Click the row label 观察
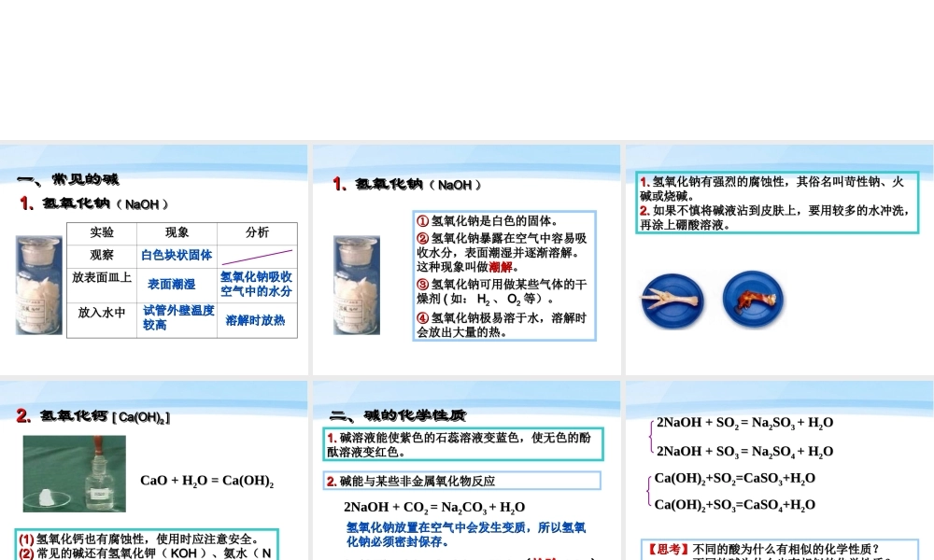This screenshot has height=560, width=934. pos(102,256)
